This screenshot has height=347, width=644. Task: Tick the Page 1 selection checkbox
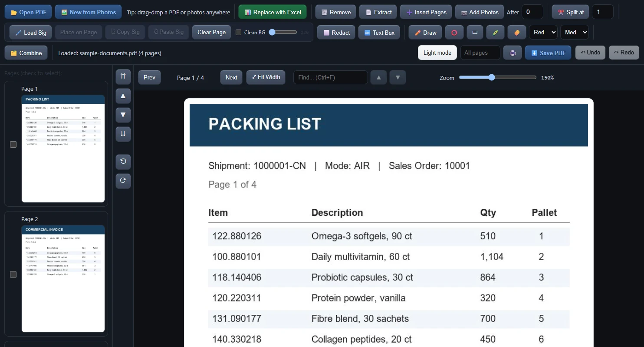[13, 144]
